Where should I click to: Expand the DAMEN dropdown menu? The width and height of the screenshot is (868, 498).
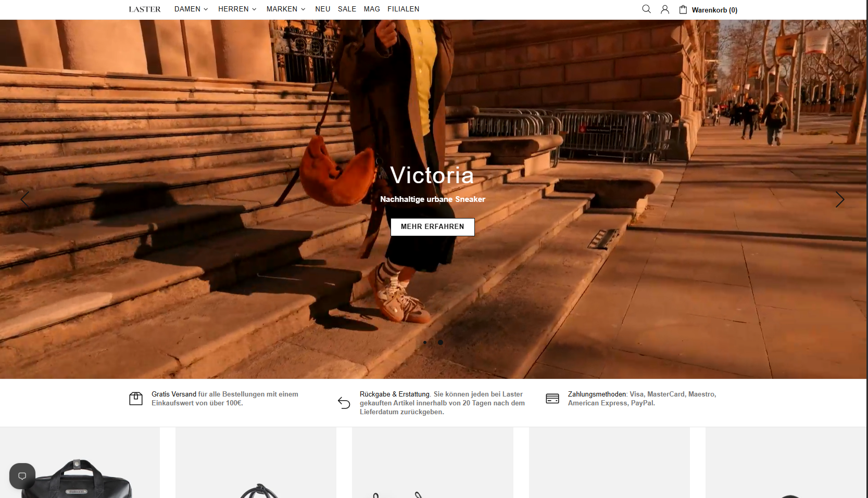pyautogui.click(x=191, y=9)
